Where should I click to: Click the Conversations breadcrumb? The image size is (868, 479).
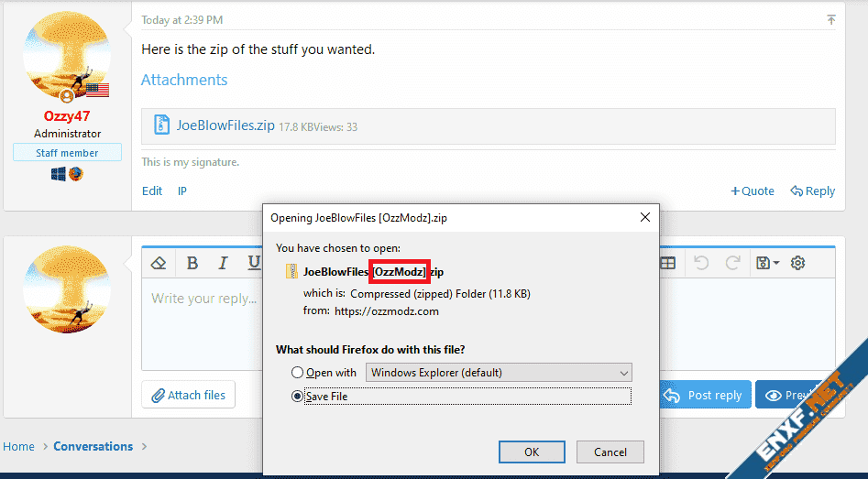pos(93,447)
